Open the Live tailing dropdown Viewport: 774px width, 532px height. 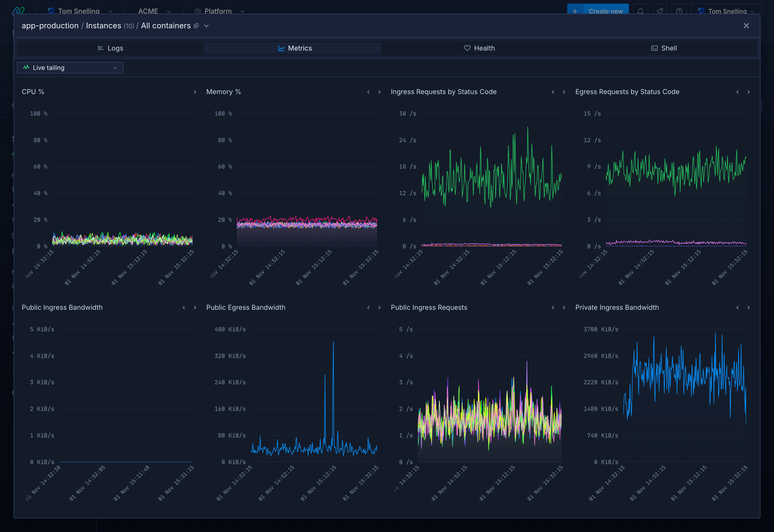70,68
